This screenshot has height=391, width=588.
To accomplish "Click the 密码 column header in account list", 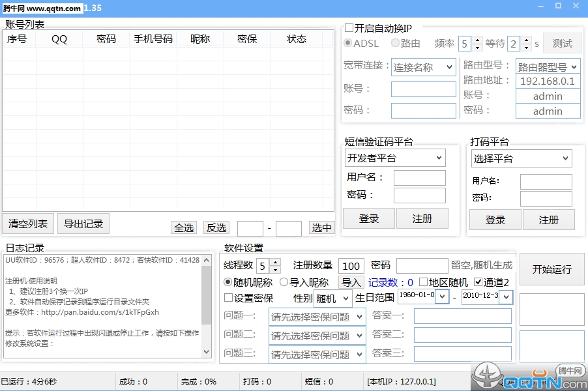I will click(x=106, y=38).
